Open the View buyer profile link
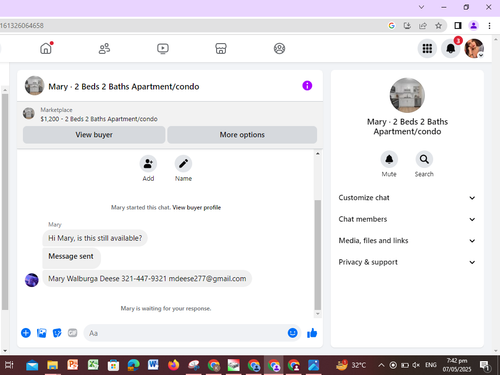 click(x=197, y=208)
